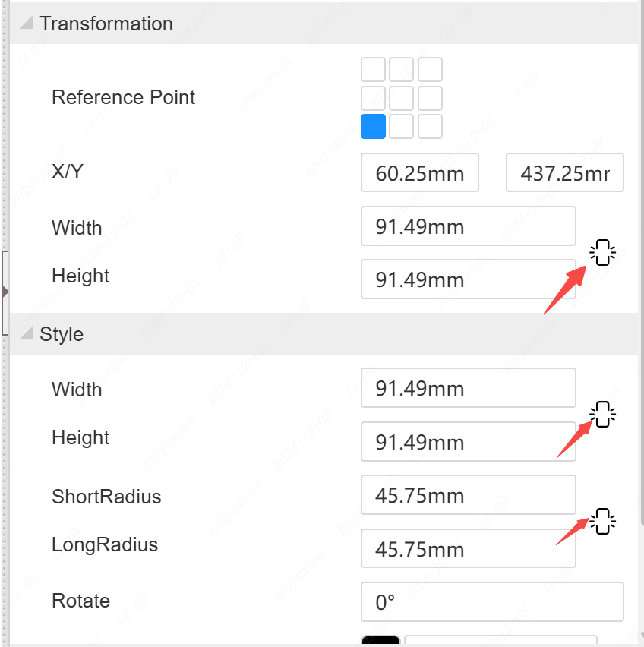Select the top-right reference point

(x=430, y=69)
